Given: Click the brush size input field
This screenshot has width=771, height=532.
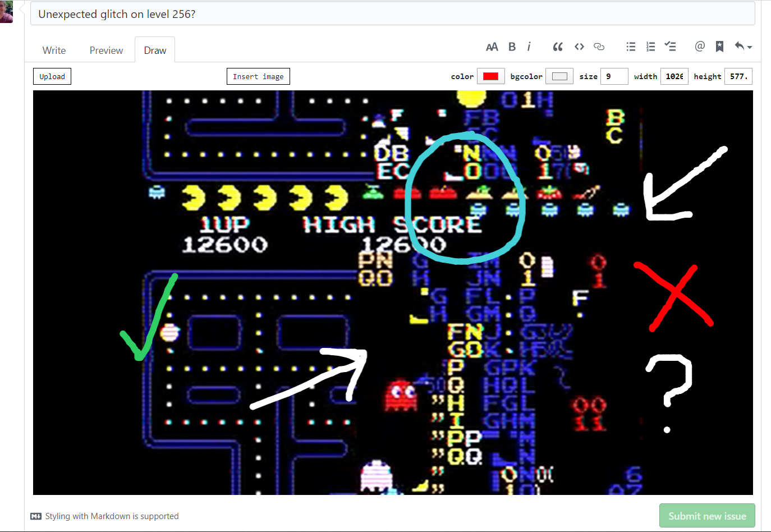Looking at the screenshot, I should click(614, 76).
